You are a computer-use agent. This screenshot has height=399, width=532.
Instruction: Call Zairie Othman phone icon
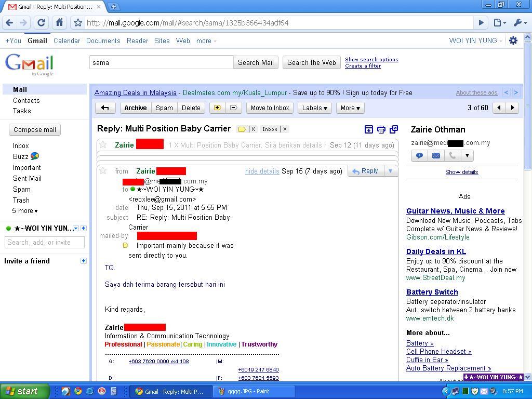tap(453, 156)
